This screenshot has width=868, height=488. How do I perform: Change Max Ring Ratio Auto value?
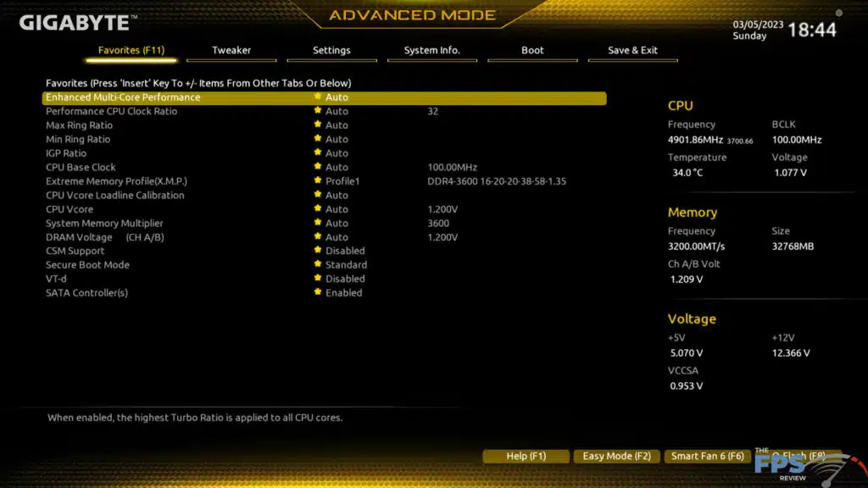[337, 125]
